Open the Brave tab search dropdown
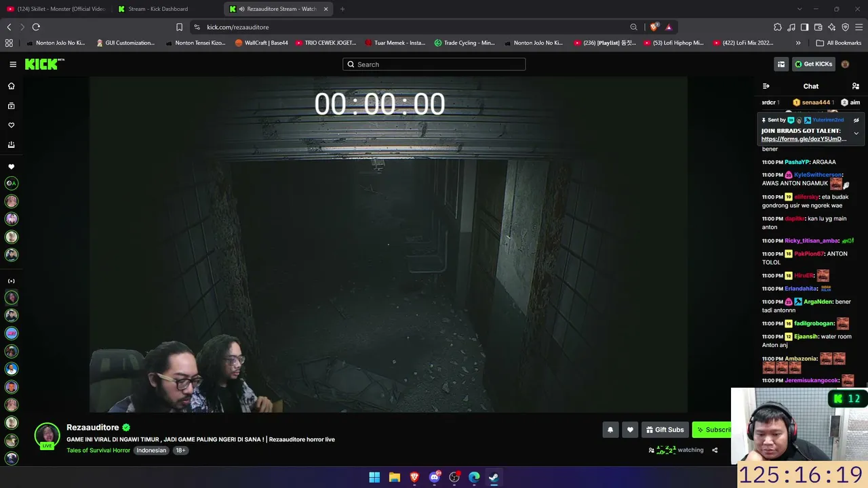Screen dimensions: 868x488 click(x=800, y=9)
